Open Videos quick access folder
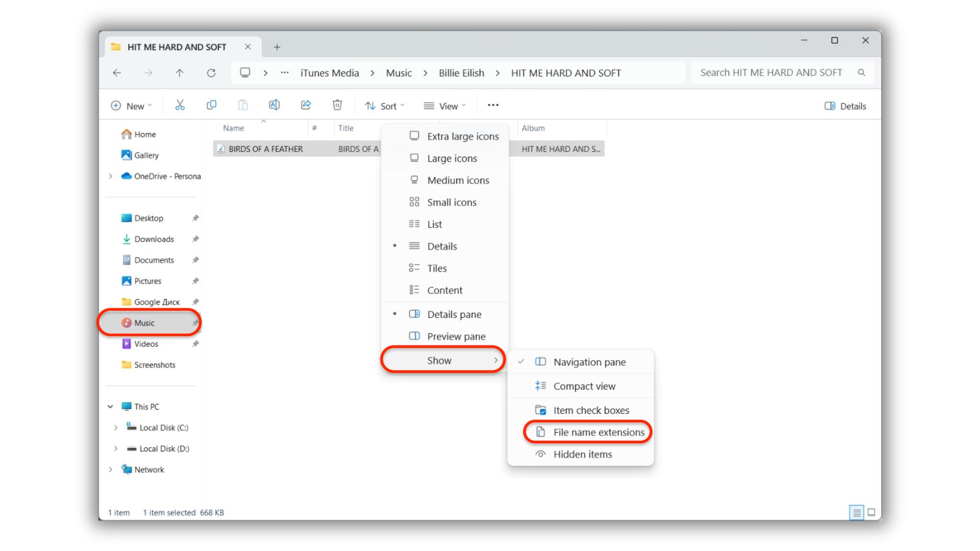This screenshot has height=551, width=980. [146, 344]
